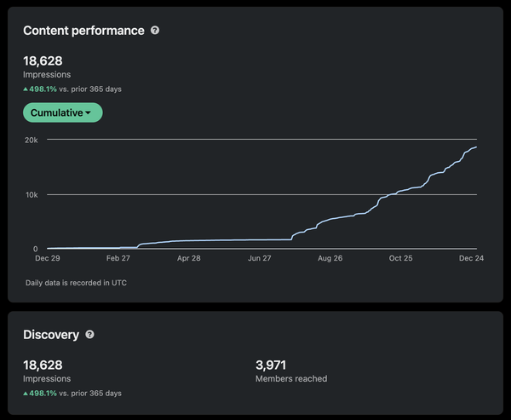Click the Members reached label

(291, 379)
